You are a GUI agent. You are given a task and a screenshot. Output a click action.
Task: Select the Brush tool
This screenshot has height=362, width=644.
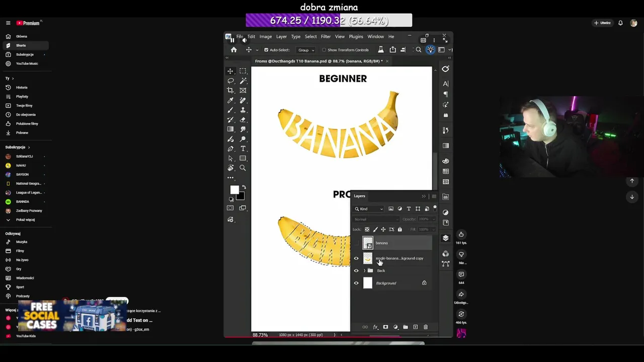point(230,110)
